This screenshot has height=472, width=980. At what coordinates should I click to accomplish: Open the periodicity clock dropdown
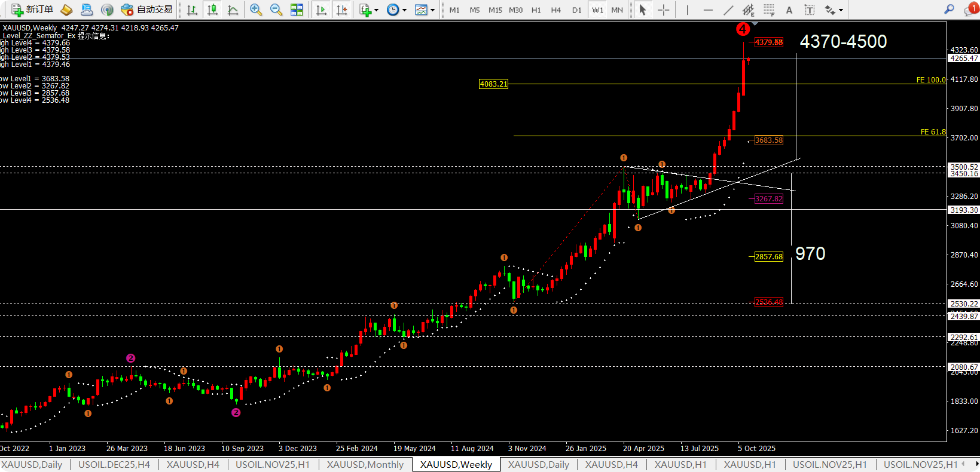(x=396, y=10)
